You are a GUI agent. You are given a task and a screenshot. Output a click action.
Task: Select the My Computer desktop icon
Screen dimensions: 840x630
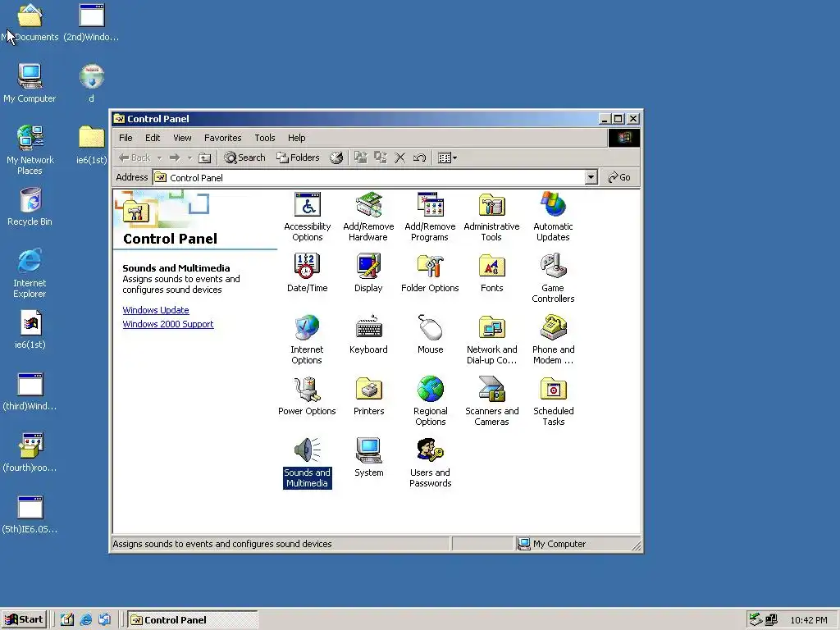coord(30,83)
